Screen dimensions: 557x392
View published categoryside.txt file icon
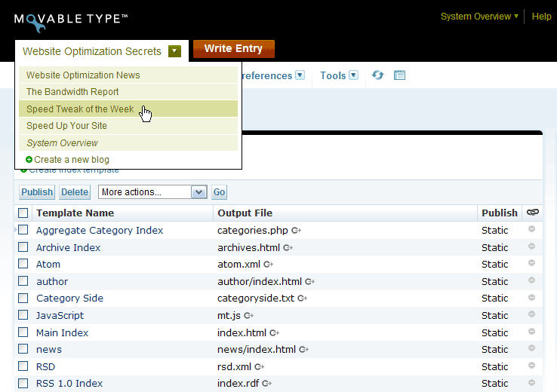point(303,299)
